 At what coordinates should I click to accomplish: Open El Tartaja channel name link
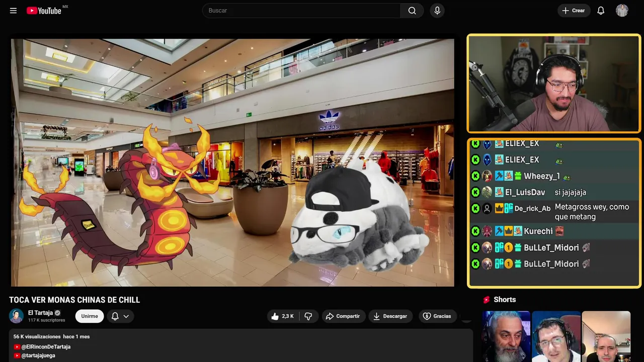point(40,313)
